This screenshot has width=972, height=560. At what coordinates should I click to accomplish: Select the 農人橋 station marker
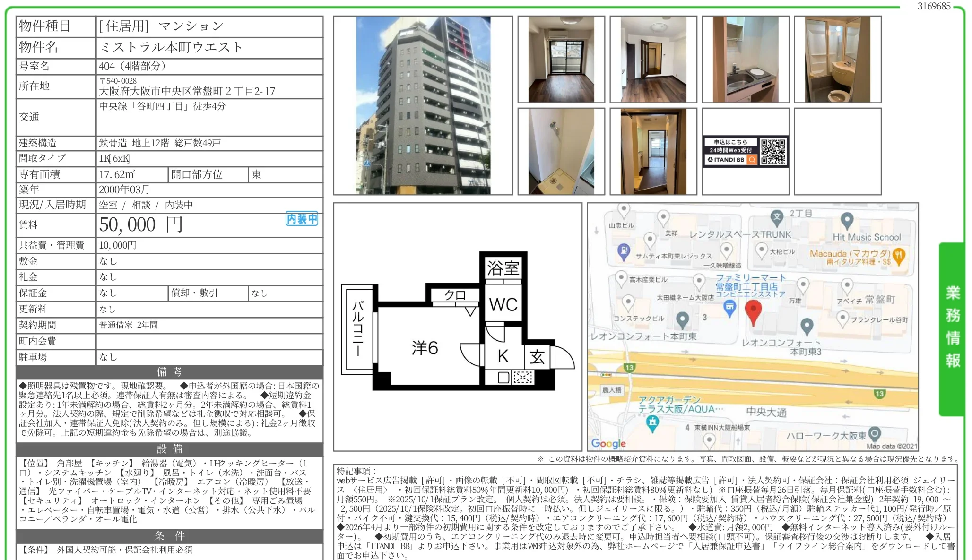(x=613, y=391)
